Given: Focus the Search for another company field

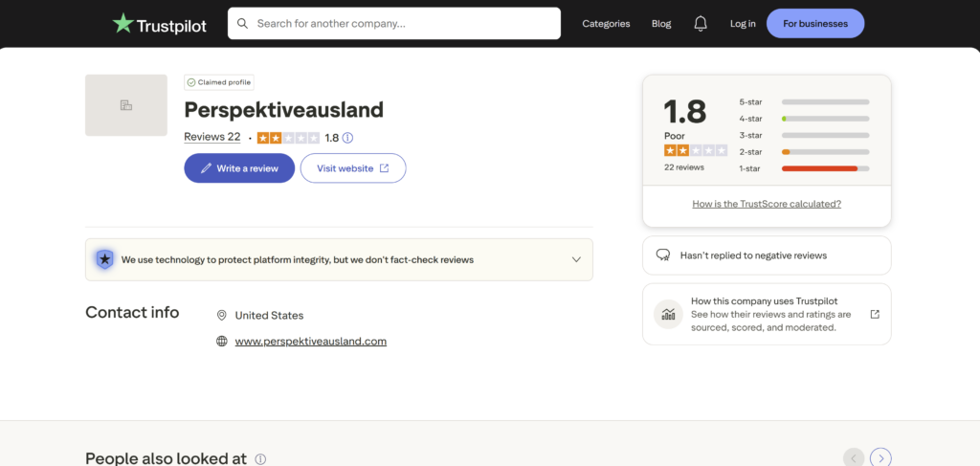Looking at the screenshot, I should 394,24.
